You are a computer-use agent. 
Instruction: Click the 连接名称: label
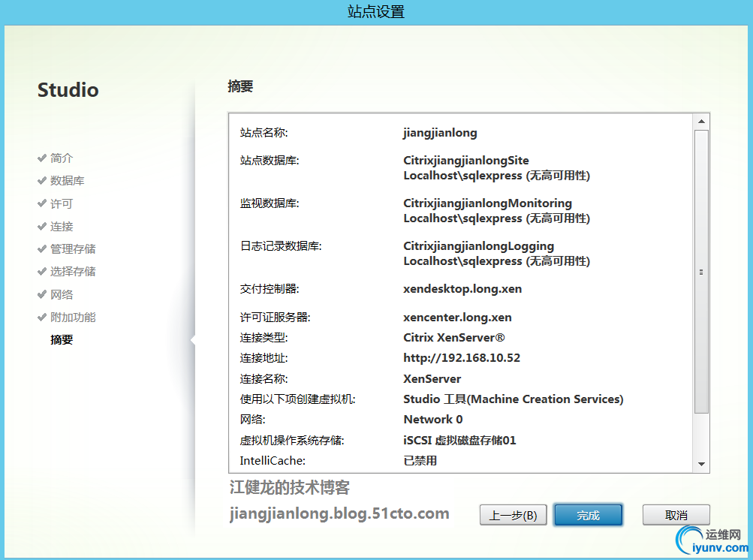point(264,379)
